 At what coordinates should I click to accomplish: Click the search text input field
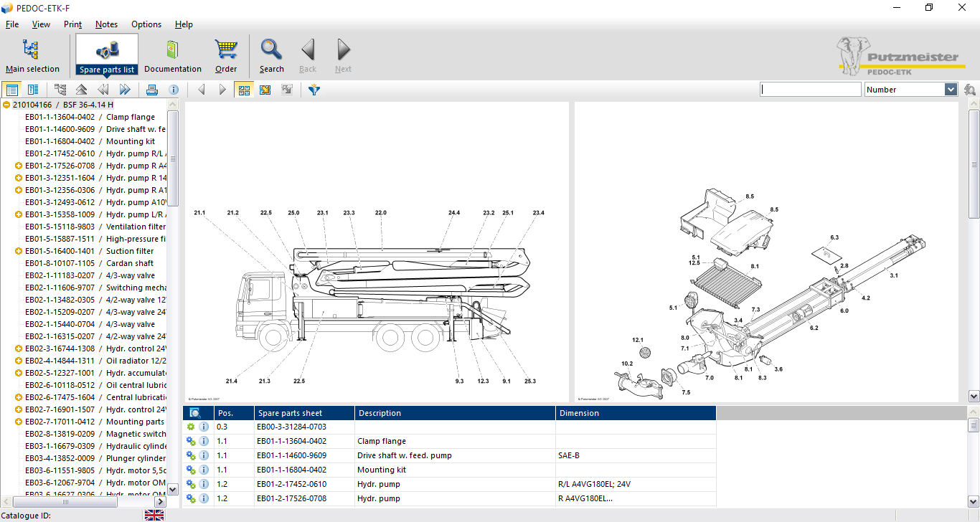pos(811,90)
